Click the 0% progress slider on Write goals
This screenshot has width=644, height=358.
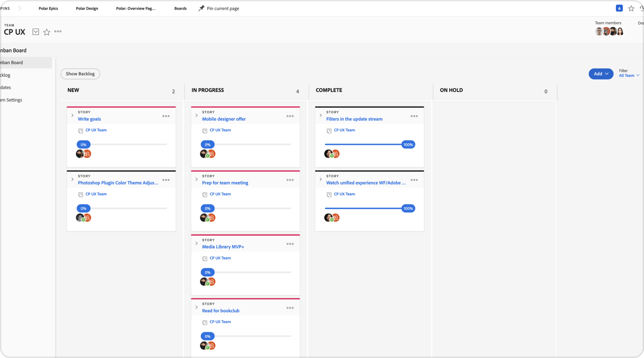point(83,145)
